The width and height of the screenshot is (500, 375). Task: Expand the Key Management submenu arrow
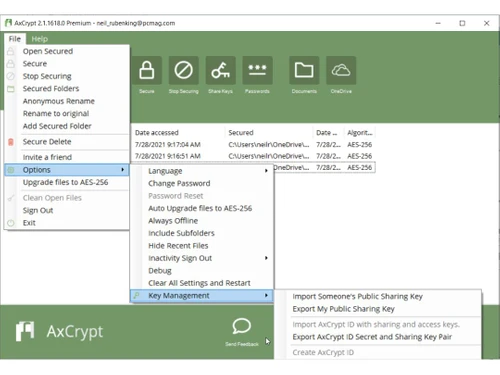266,295
